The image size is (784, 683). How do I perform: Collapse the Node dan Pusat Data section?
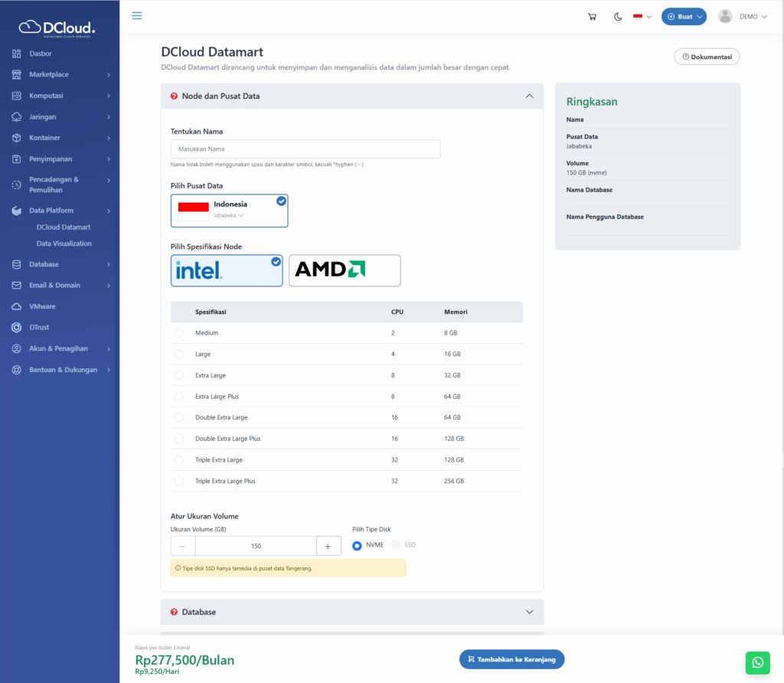point(529,96)
